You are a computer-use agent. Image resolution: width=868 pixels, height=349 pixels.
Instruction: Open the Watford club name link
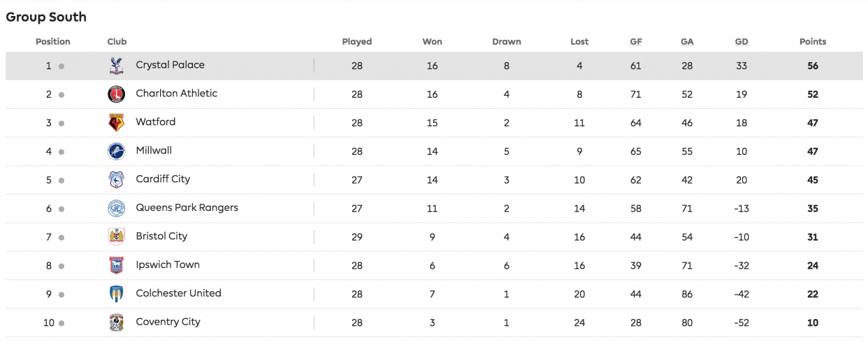pos(155,121)
